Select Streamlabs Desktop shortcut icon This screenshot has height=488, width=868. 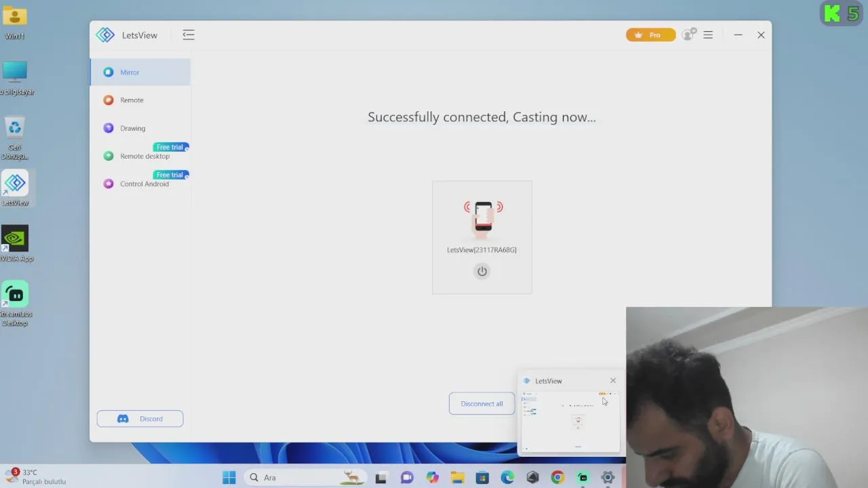[15, 304]
